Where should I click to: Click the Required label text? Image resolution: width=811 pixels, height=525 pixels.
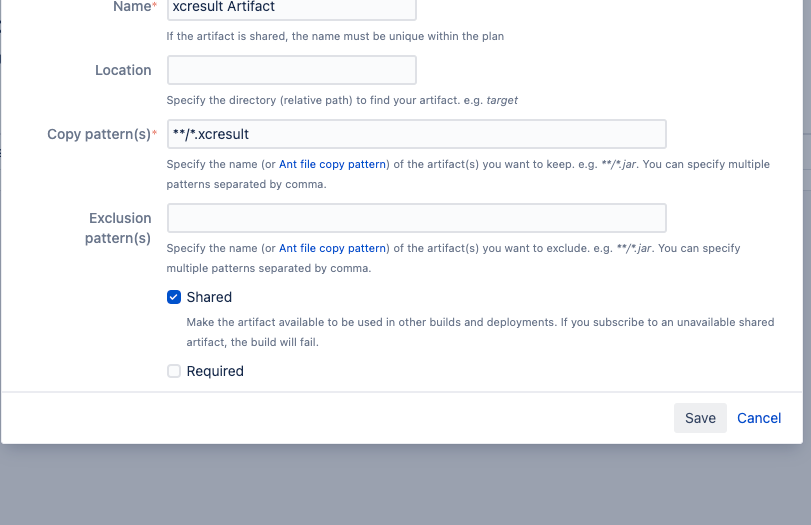coord(215,371)
